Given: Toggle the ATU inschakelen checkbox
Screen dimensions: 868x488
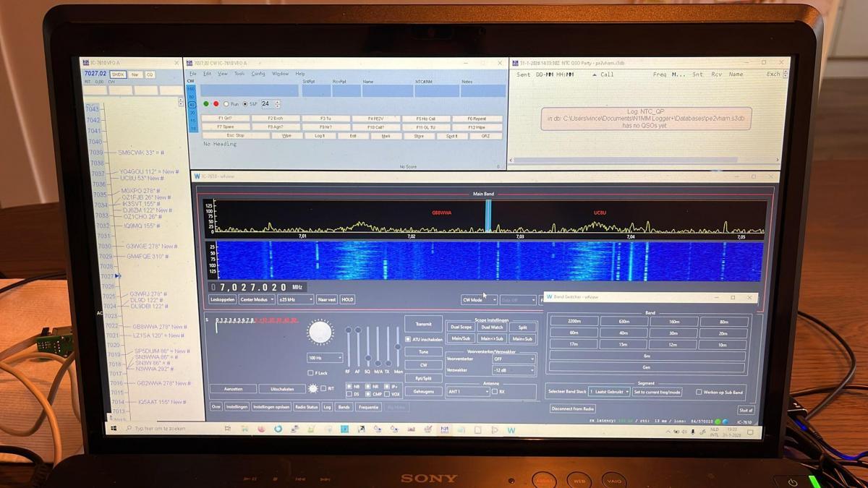Looking at the screenshot, I should click(408, 339).
